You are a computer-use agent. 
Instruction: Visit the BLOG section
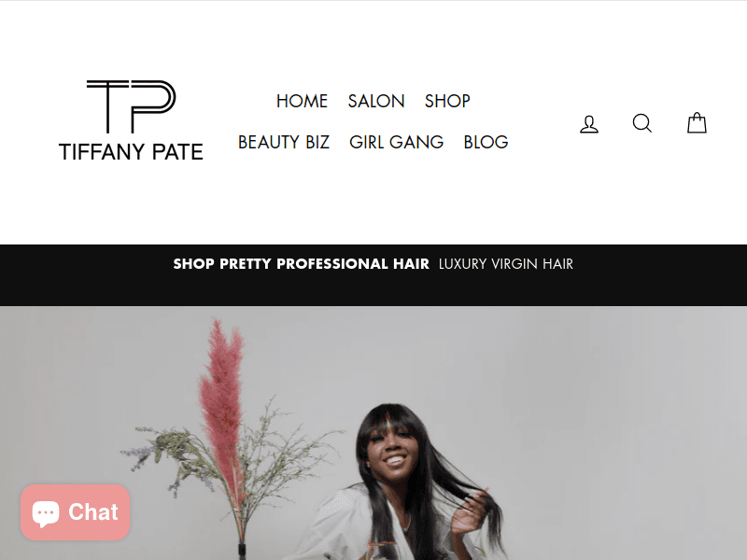click(x=486, y=142)
